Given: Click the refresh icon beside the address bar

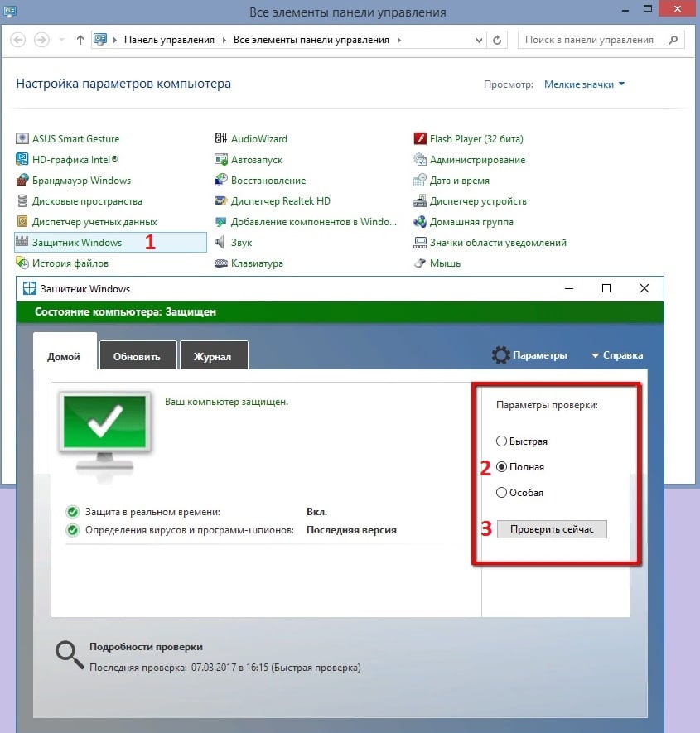Looking at the screenshot, I should 497,41.
